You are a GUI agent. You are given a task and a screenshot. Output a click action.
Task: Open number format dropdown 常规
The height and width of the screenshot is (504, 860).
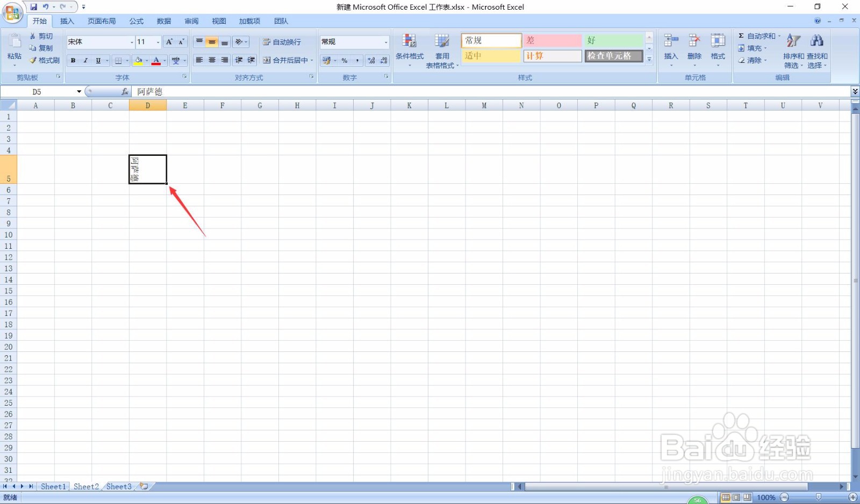(x=386, y=42)
